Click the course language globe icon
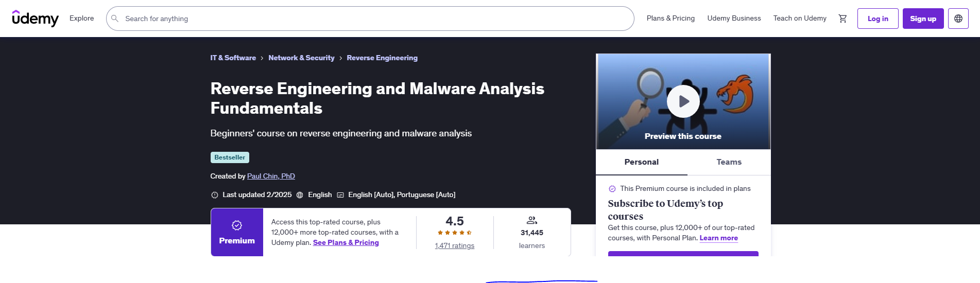This screenshot has height=283, width=980. point(300,195)
